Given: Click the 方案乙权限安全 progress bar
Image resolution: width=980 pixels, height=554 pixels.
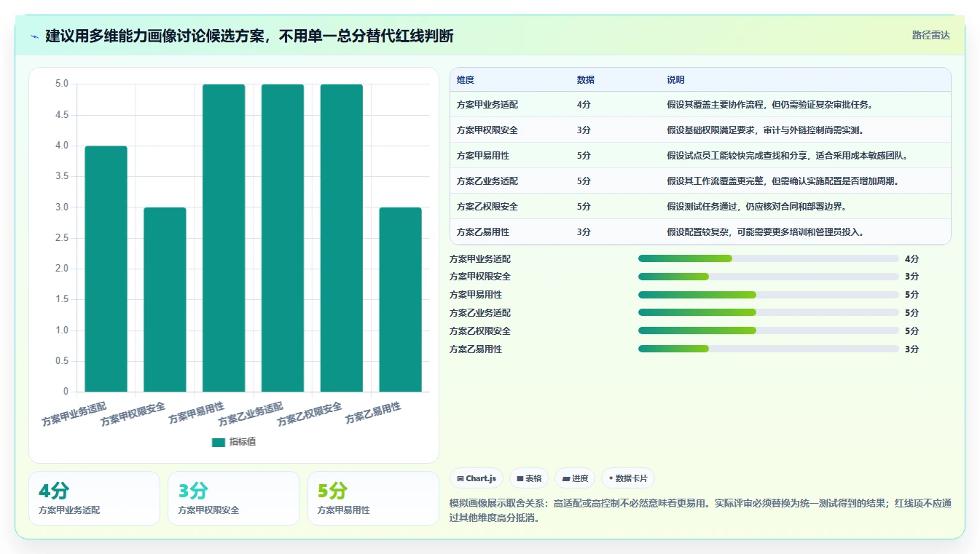Looking at the screenshot, I should [x=769, y=331].
